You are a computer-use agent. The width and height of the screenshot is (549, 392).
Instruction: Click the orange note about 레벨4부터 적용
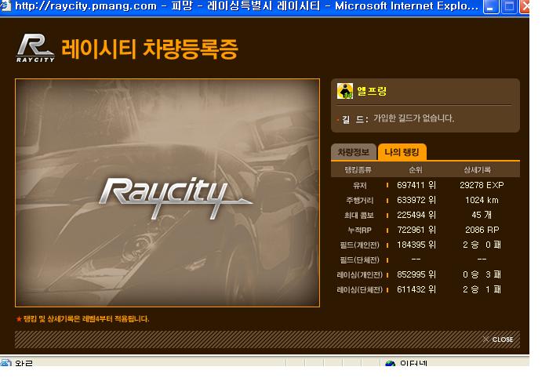click(x=82, y=319)
